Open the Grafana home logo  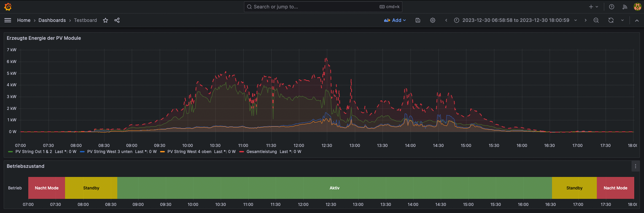click(8, 7)
